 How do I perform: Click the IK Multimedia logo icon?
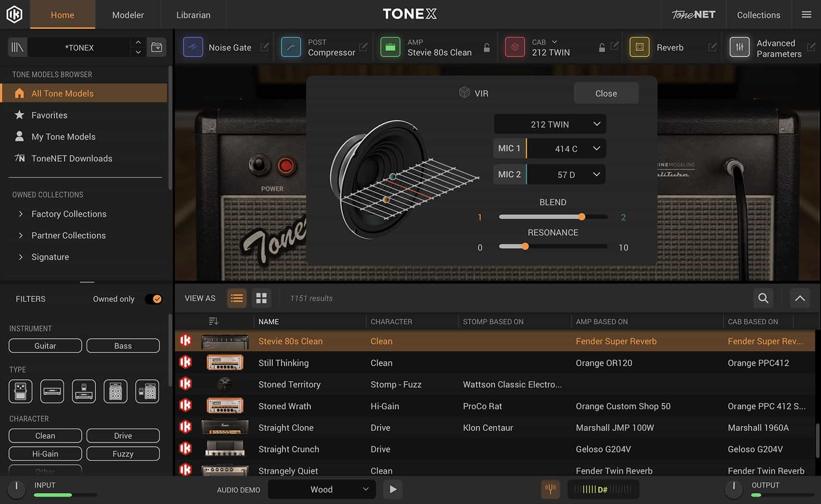pos(14,14)
